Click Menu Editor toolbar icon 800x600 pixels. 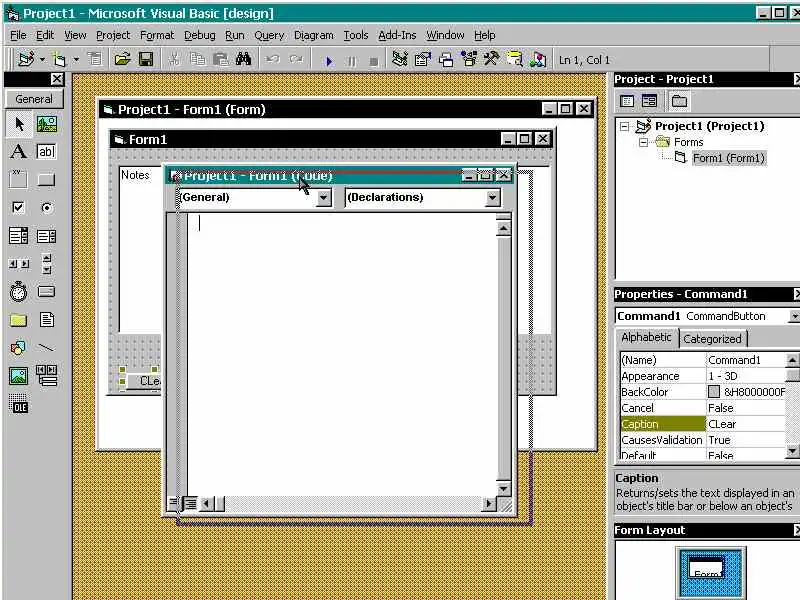tap(95, 60)
